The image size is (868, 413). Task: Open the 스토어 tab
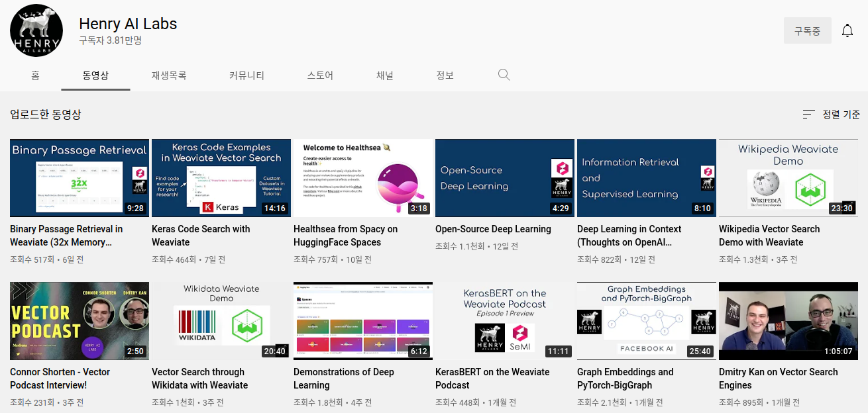click(320, 75)
